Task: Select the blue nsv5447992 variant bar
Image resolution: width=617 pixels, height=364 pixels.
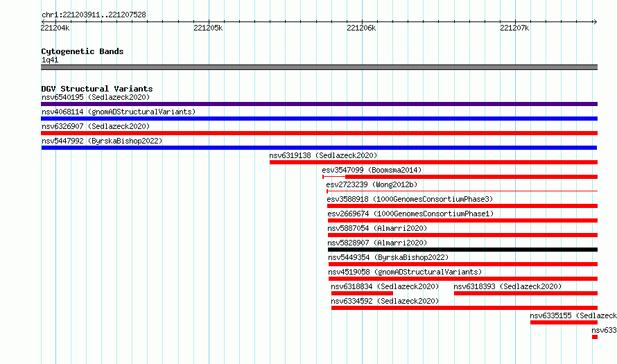Action: [x=319, y=148]
